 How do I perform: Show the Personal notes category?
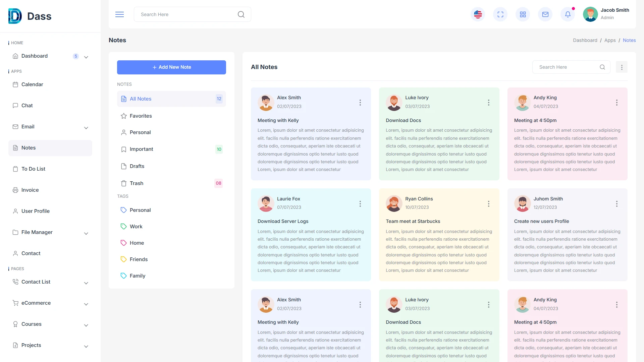click(x=171, y=132)
